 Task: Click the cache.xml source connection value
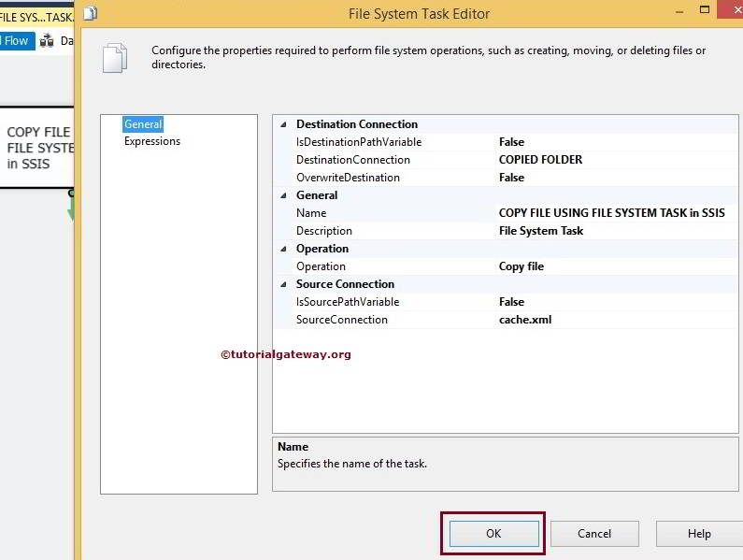525,320
